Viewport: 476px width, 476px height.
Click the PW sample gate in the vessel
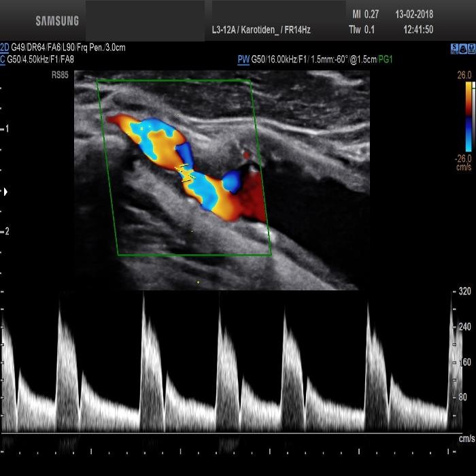[x=185, y=171]
